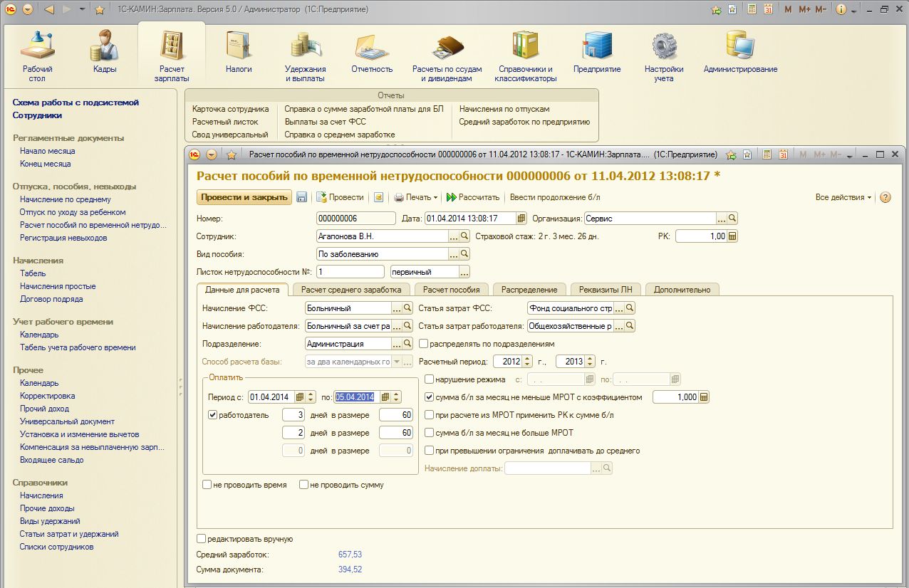Image resolution: width=909 pixels, height=588 pixels.
Task: Open Сотрудник record with magnifier icon
Action: click(x=464, y=236)
